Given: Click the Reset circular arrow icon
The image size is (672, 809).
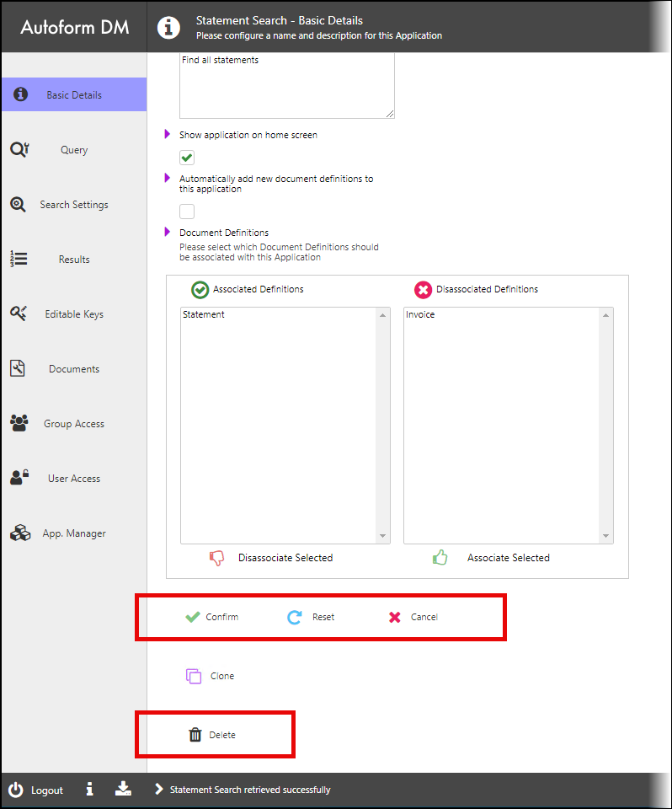Looking at the screenshot, I should (295, 617).
